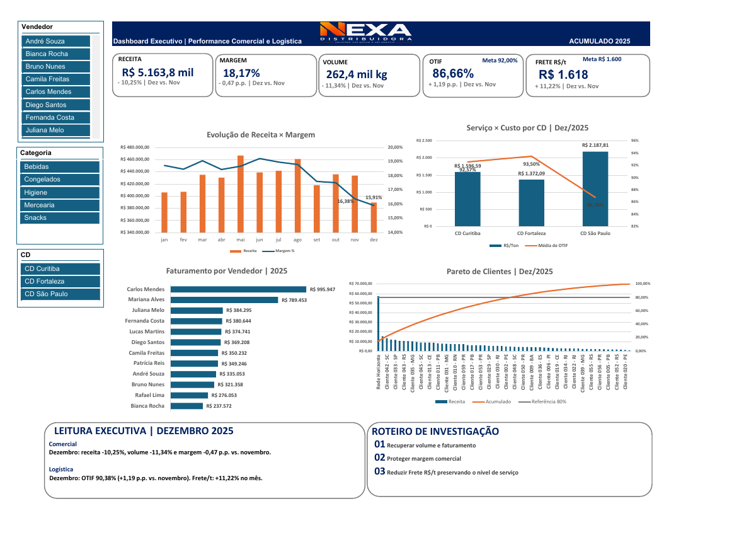Viewport: 756px width, 535px height.
Task: Click 'Meta 92,00%' text in OTIF card
Action: coord(500,60)
